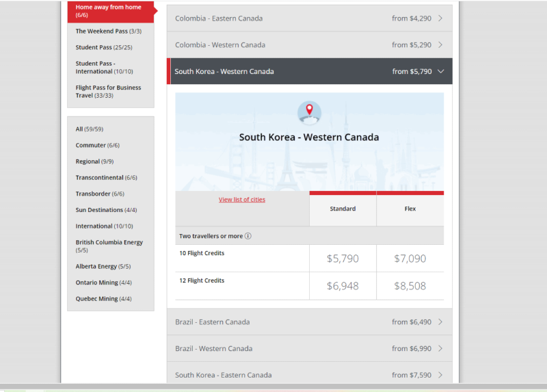This screenshot has width=547, height=392.
Task: Select The Weekend Pass category
Action: click(108, 31)
